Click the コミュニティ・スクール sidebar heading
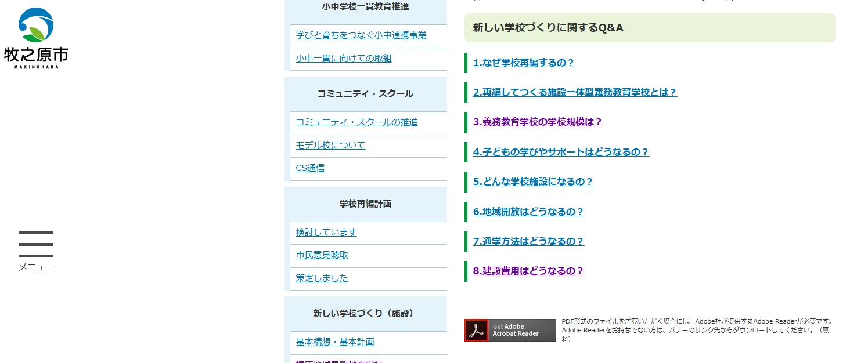This screenshot has width=868, height=363. pos(366,94)
